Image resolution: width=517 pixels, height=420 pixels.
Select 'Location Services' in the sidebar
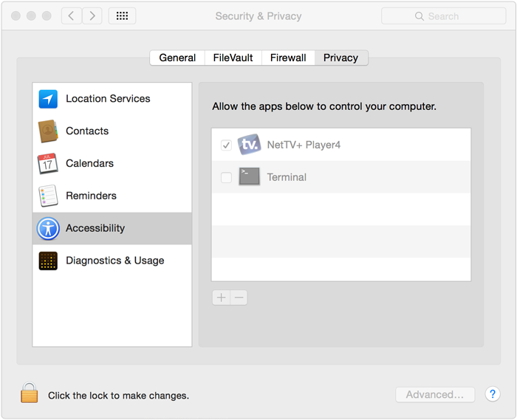(112, 99)
